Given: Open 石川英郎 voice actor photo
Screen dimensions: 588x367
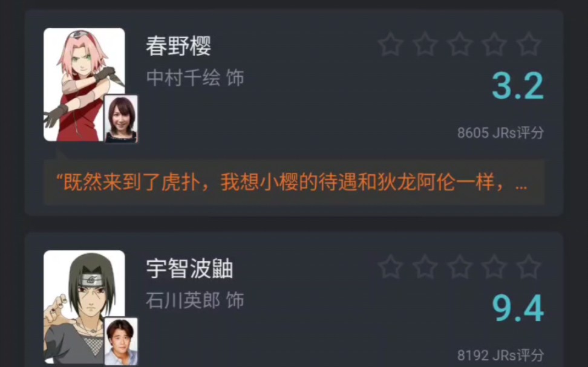Looking at the screenshot, I should click(x=121, y=341).
